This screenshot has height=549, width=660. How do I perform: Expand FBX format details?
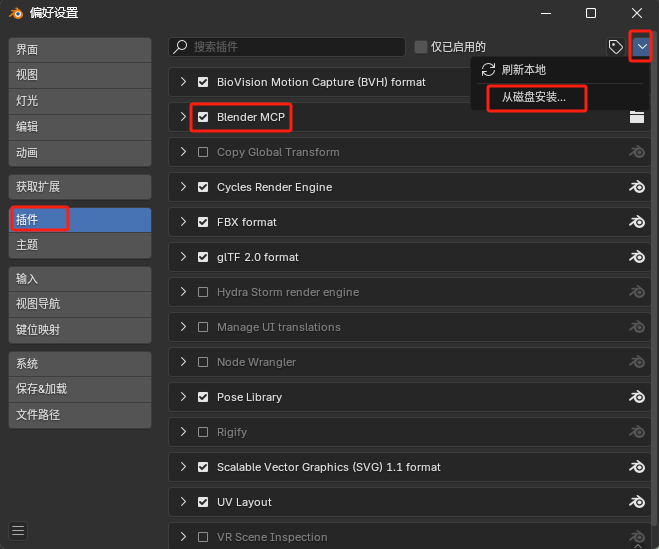pos(183,221)
